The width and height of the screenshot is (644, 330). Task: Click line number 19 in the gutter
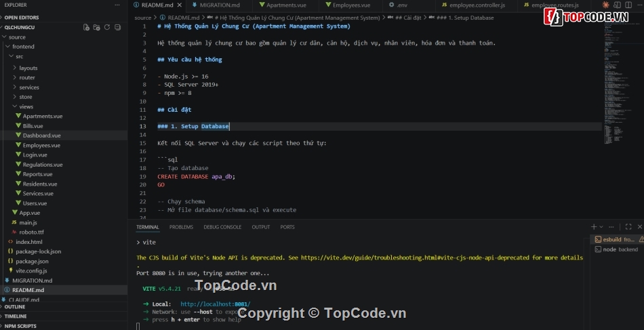(x=142, y=176)
